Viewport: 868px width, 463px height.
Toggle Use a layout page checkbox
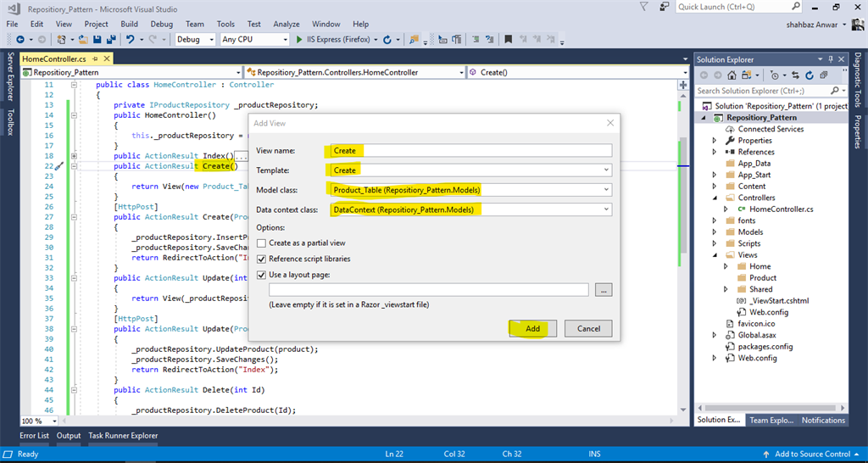[x=262, y=274]
